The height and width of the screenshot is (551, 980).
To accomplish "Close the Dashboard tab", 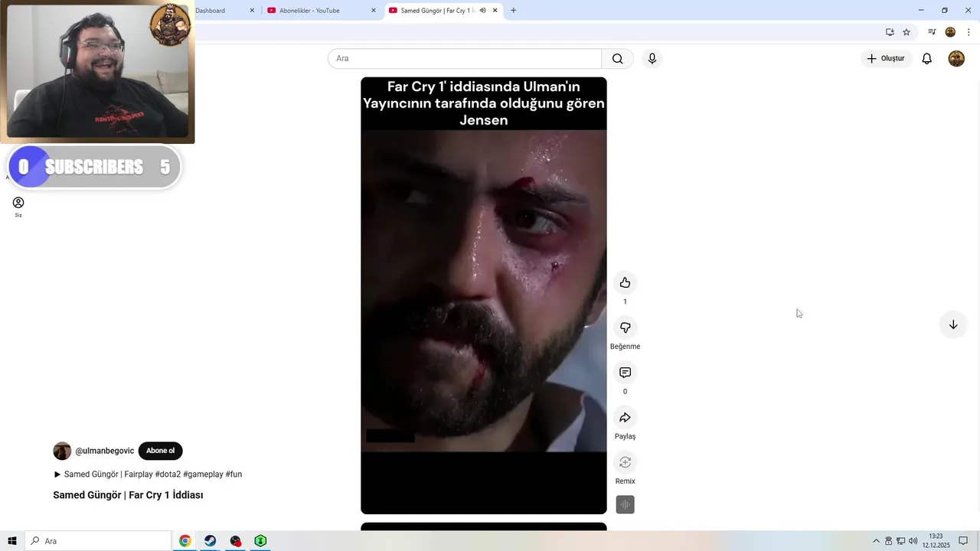I will point(252,11).
